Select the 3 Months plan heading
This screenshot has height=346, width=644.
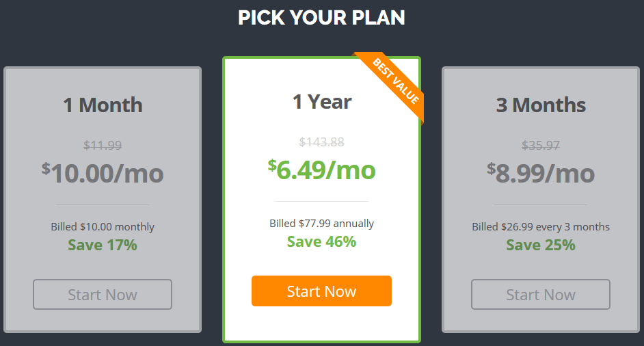tap(541, 105)
